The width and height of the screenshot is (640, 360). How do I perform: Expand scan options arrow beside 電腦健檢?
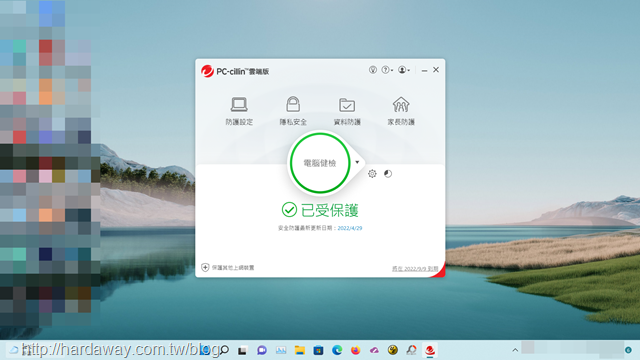[357, 162]
